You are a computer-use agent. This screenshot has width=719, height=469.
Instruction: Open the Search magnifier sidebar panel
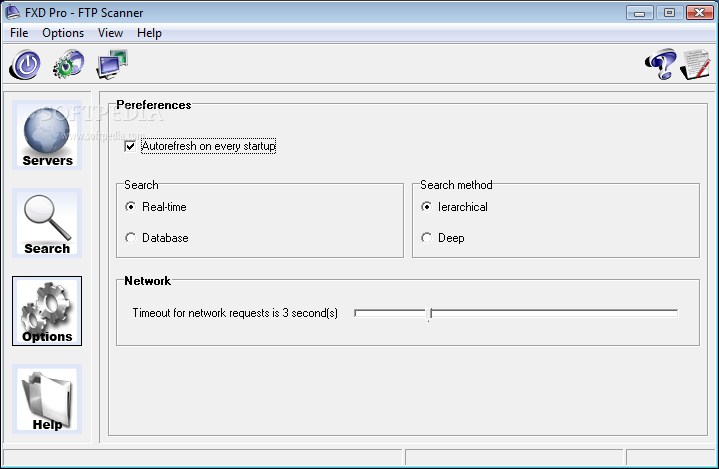point(47,223)
